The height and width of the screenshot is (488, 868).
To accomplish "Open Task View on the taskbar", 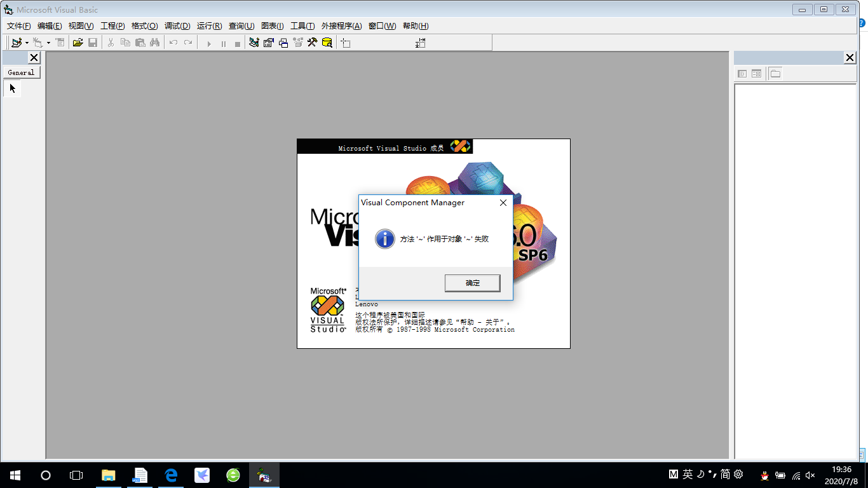I will tap(76, 475).
